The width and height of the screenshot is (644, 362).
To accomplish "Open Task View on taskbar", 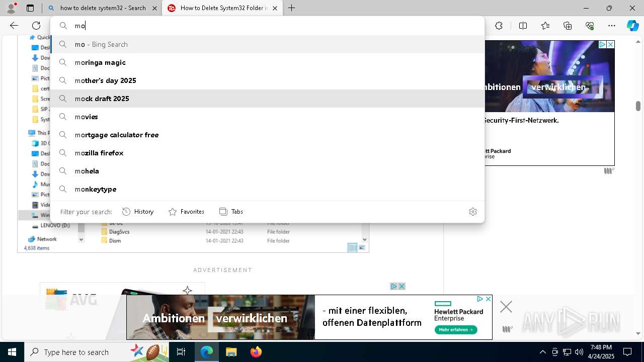I will pos(181,352).
